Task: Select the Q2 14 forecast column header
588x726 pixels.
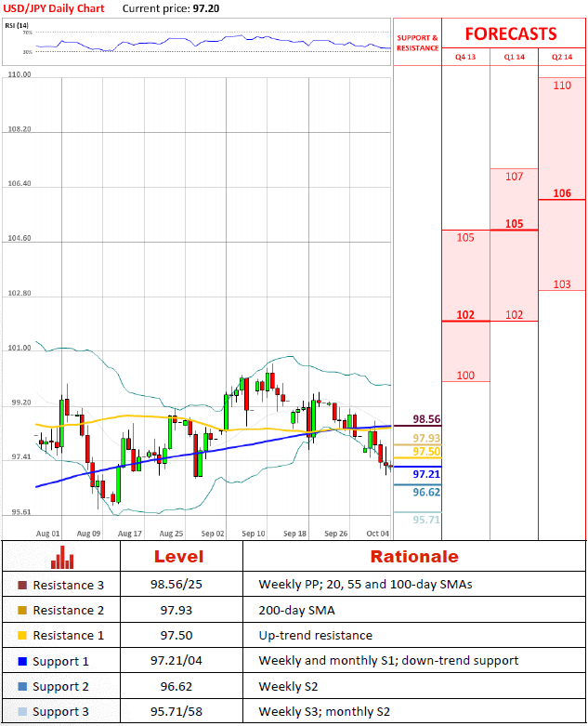Action: pos(562,57)
